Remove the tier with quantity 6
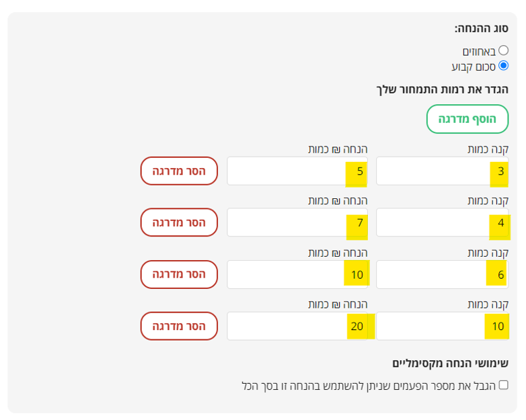Screen dimensions: 526x420 tap(179, 274)
